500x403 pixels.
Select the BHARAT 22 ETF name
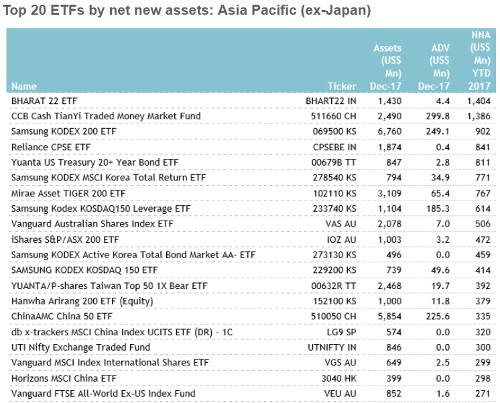click(44, 101)
